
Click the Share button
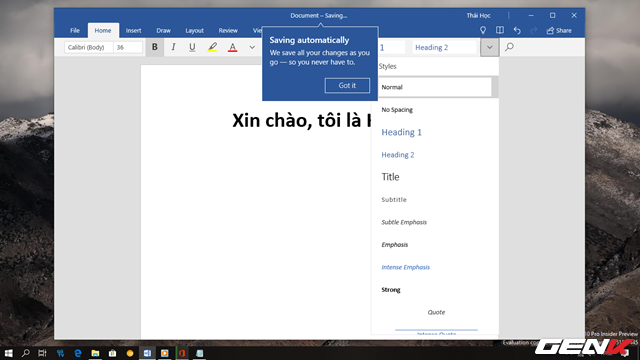pos(559,30)
